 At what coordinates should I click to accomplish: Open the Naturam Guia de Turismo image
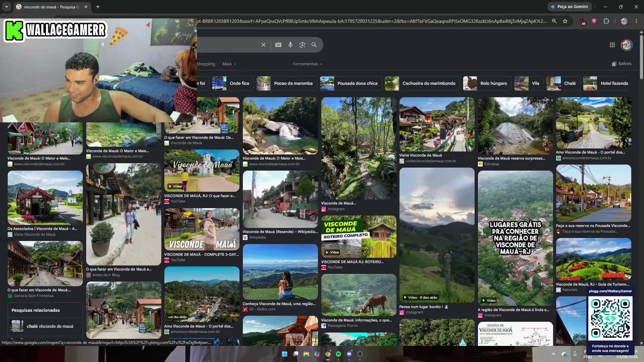click(x=594, y=259)
